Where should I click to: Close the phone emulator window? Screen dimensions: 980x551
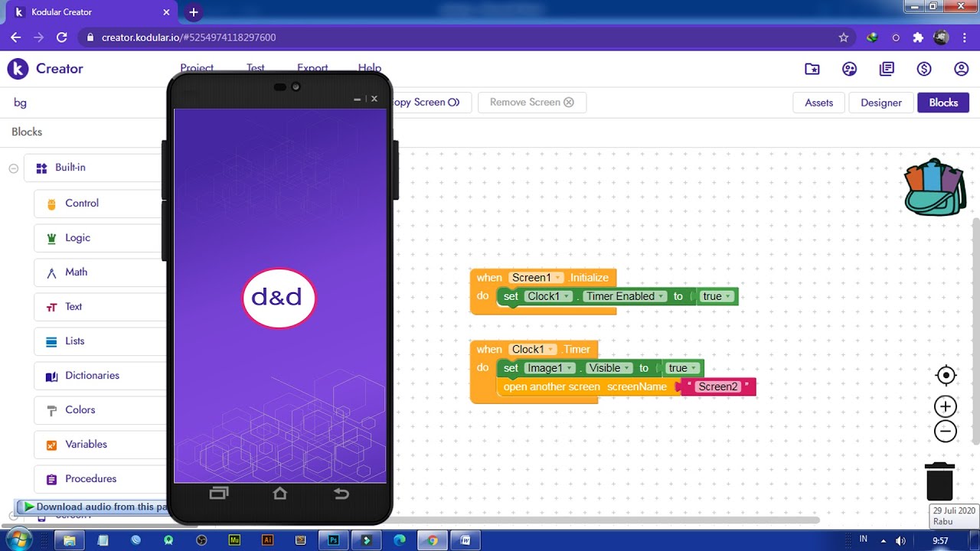coord(374,99)
